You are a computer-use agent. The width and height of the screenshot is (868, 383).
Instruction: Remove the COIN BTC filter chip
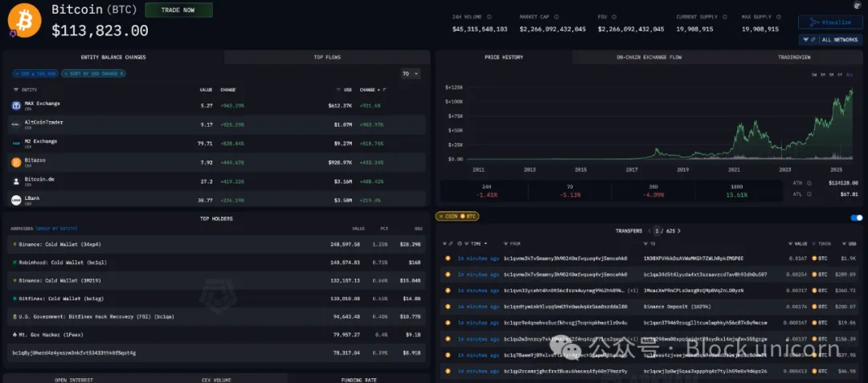point(441,216)
